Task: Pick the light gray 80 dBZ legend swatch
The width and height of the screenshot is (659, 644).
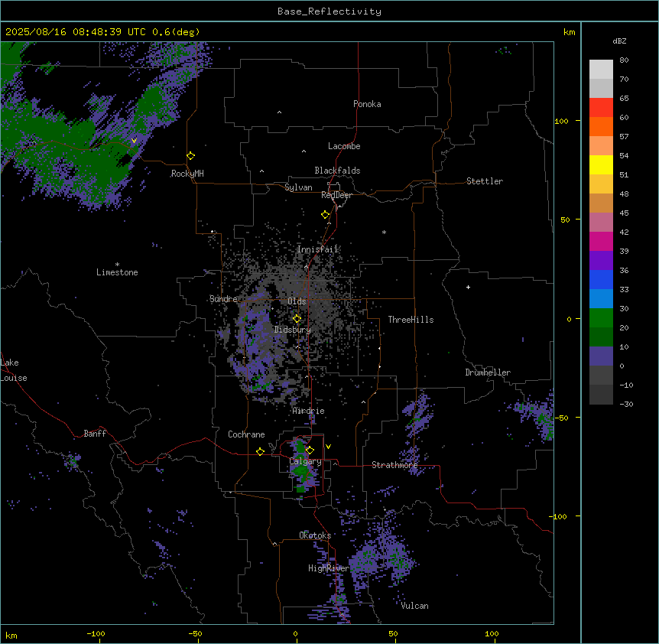Action: coord(601,70)
